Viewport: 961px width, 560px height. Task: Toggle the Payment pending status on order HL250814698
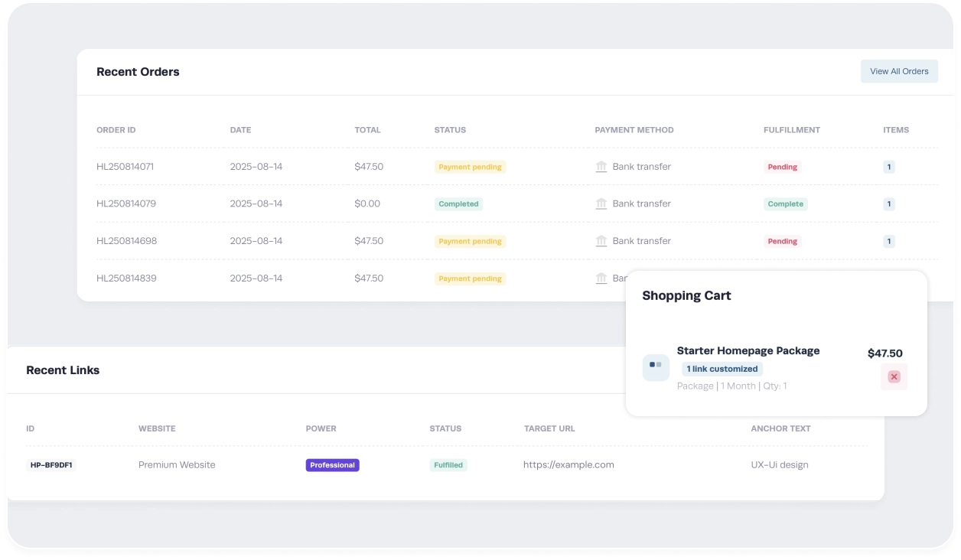(470, 241)
